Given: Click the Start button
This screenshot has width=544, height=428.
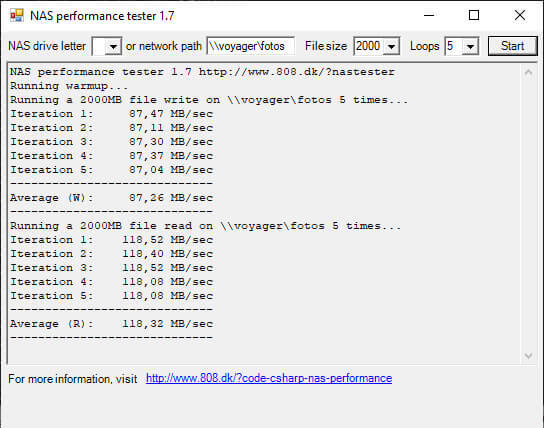Looking at the screenshot, I should tap(512, 46).
